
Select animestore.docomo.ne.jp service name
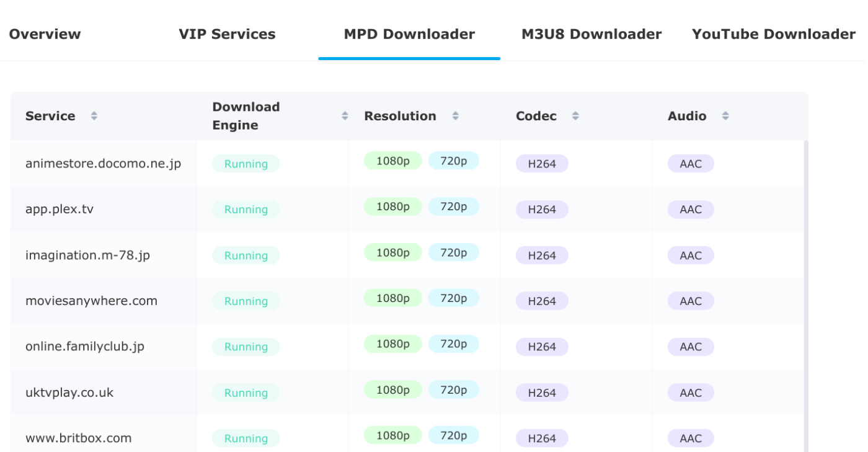pyautogui.click(x=104, y=164)
